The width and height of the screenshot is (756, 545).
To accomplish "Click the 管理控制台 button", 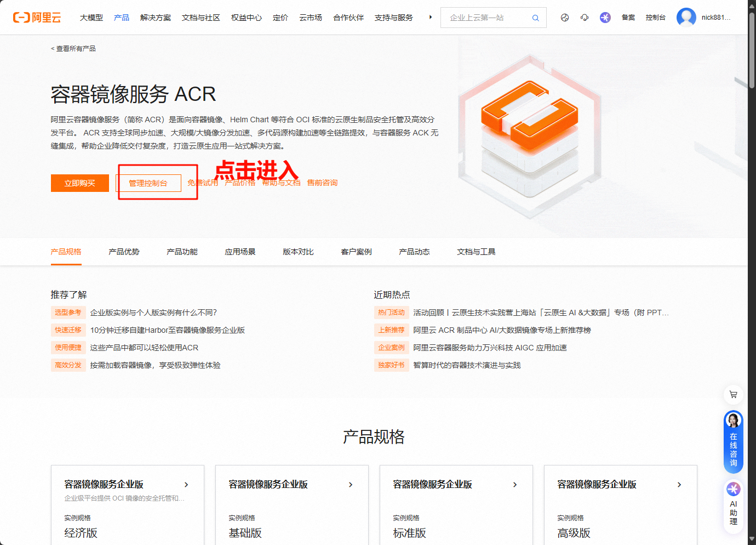I will (x=148, y=183).
